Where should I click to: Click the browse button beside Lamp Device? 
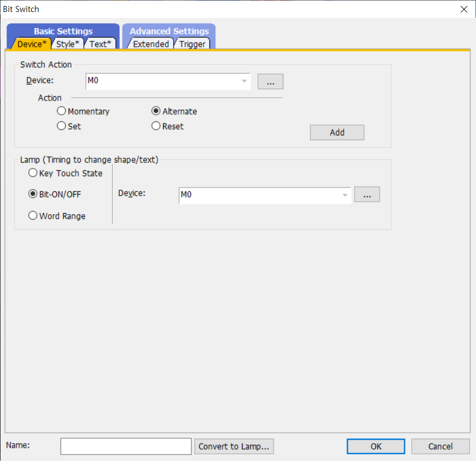coord(367,195)
